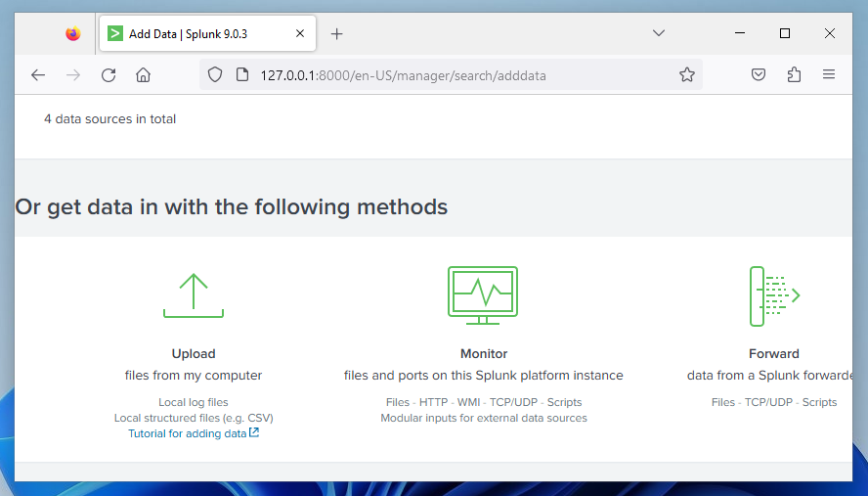The width and height of the screenshot is (868, 496).
Task: Open Firefox View icon
Action: point(73,34)
